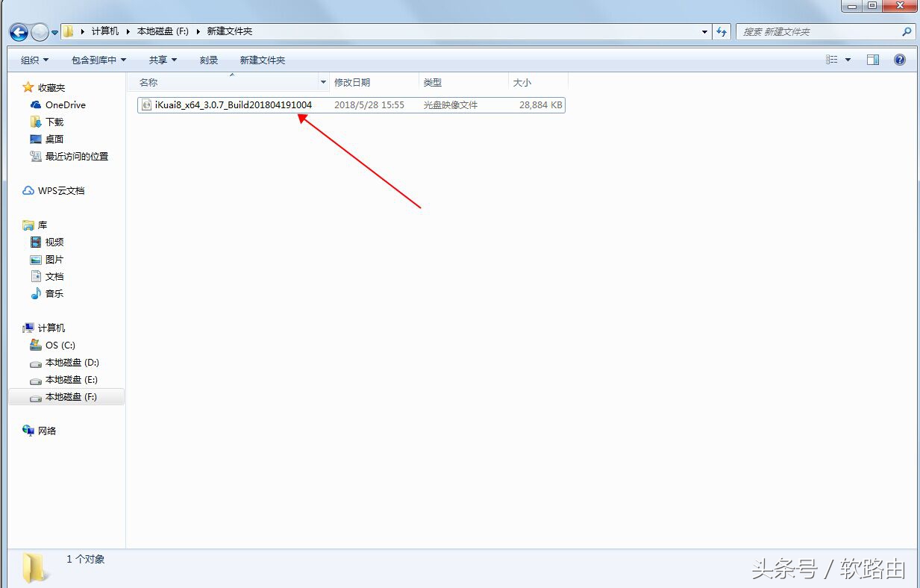Click the 文档 library icon
The image size is (920, 588).
tap(36, 276)
